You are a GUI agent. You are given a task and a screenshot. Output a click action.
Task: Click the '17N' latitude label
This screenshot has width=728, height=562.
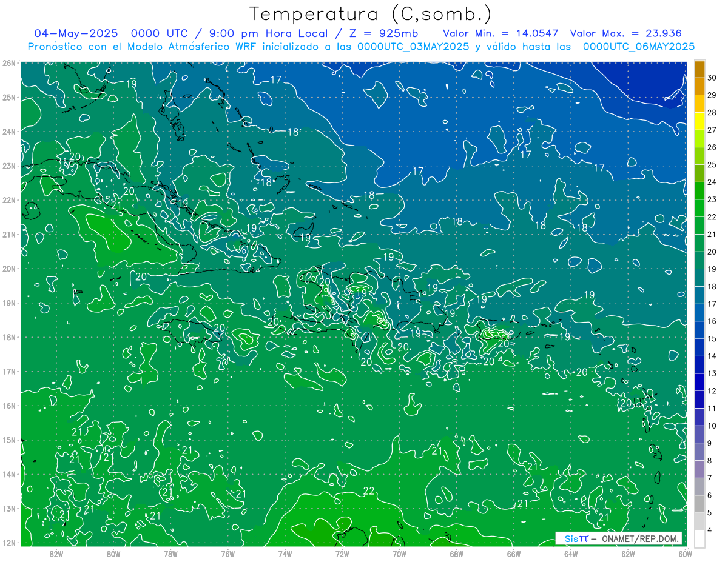[8, 371]
